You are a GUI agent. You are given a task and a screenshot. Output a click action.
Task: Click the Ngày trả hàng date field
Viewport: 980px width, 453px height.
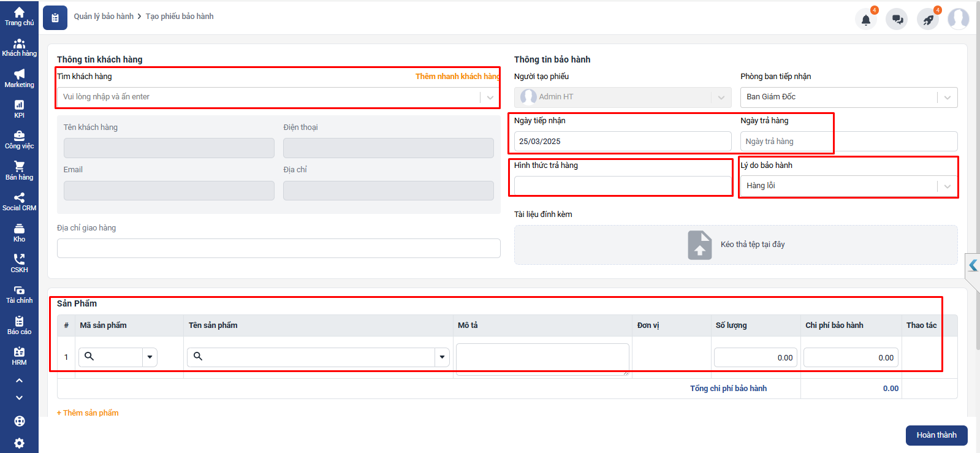(848, 142)
